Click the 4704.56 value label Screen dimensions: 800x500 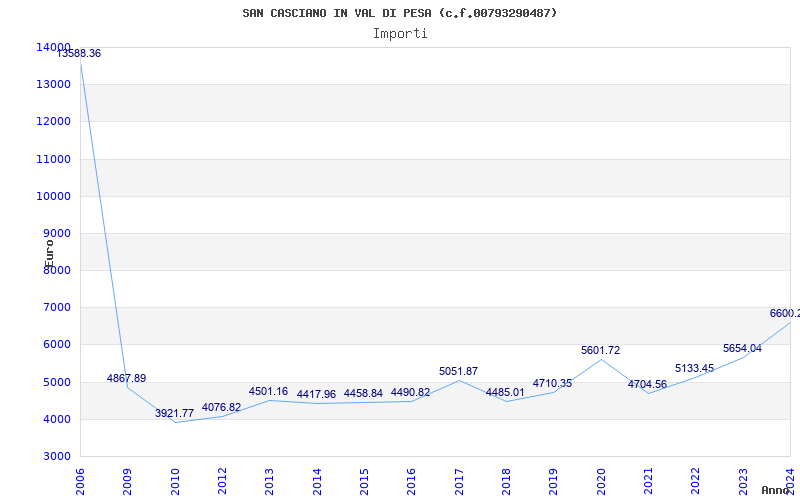[647, 384]
